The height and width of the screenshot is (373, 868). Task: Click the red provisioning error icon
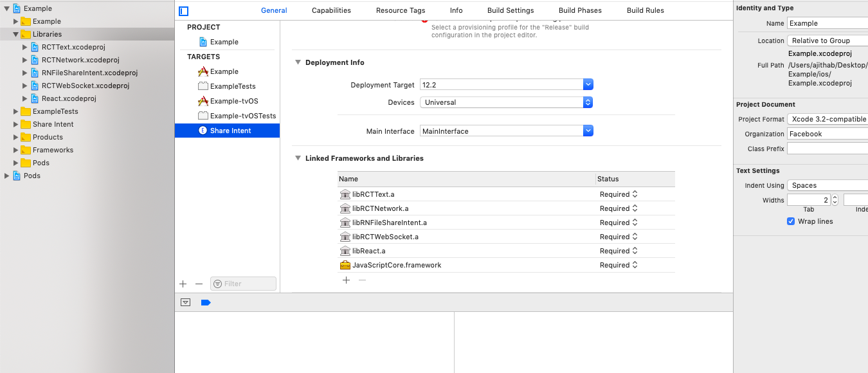(424, 21)
